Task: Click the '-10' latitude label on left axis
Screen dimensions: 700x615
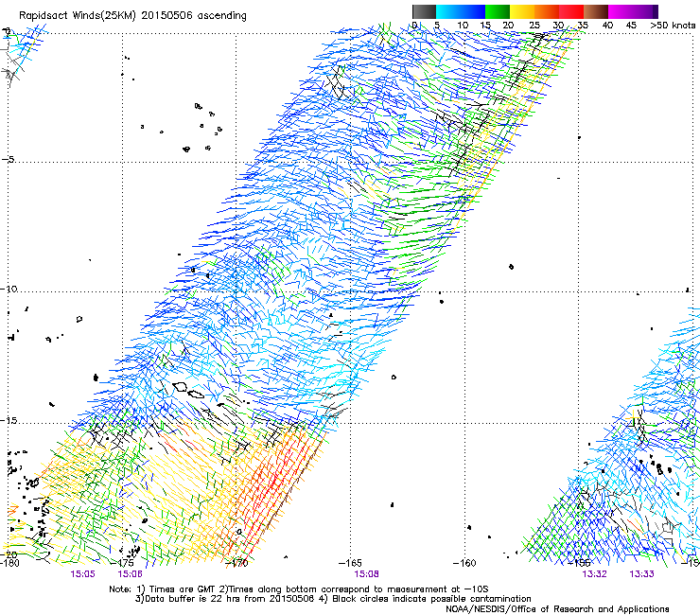Action: [x=9, y=289]
